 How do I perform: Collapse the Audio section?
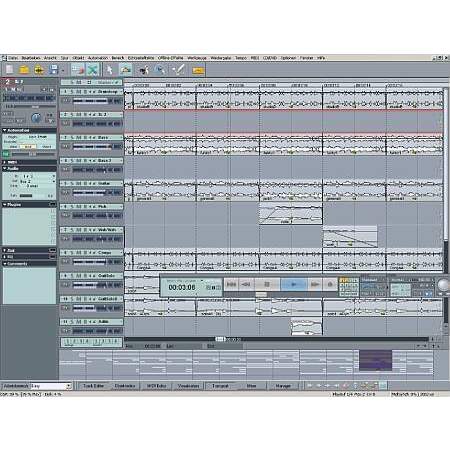5,169
